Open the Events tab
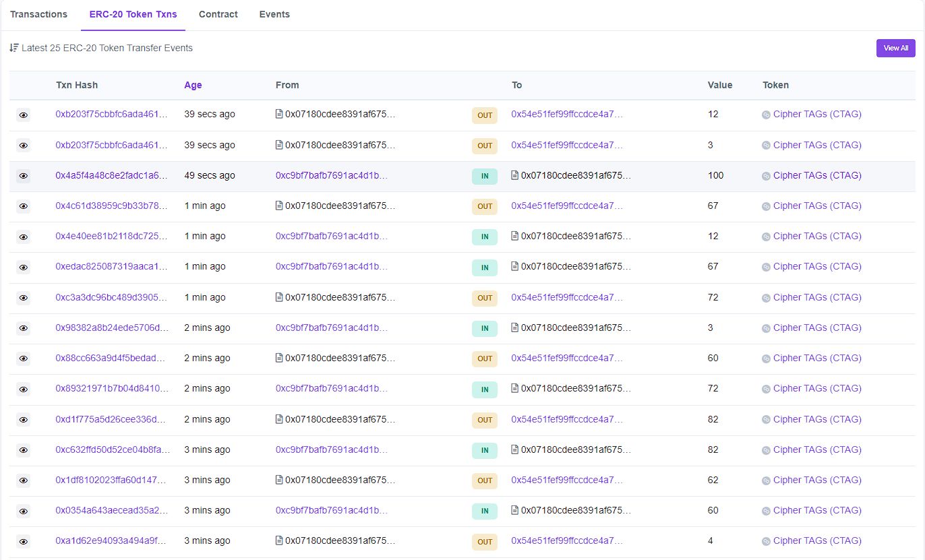This screenshot has height=560, width=925. [274, 14]
